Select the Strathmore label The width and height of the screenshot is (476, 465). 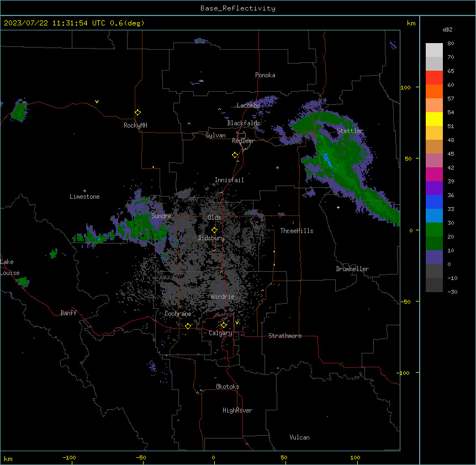pyautogui.click(x=285, y=336)
